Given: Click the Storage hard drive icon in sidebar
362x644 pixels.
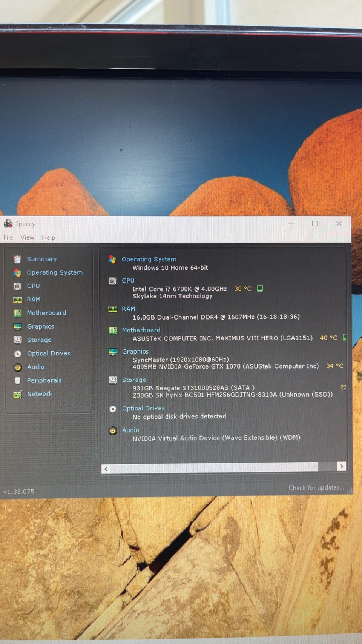Looking at the screenshot, I should pyautogui.click(x=17, y=340).
